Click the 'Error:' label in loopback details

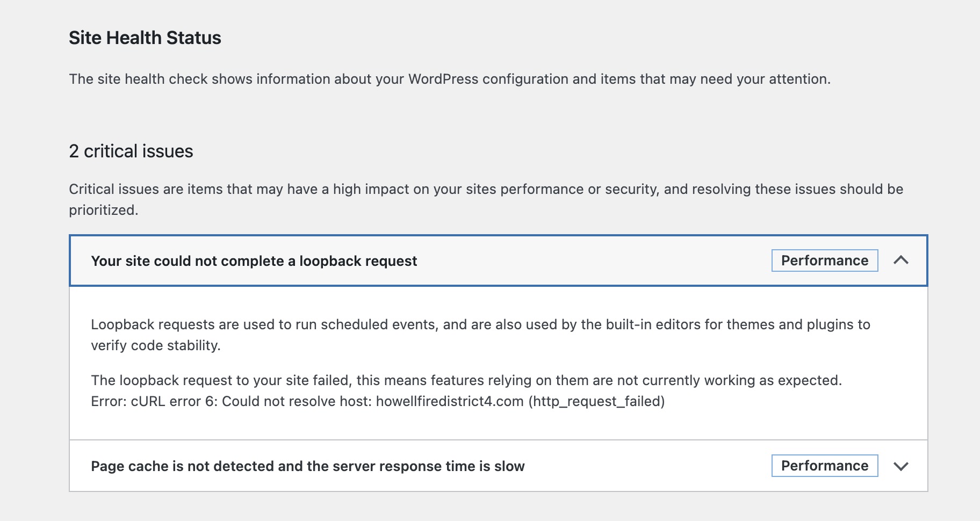point(109,401)
